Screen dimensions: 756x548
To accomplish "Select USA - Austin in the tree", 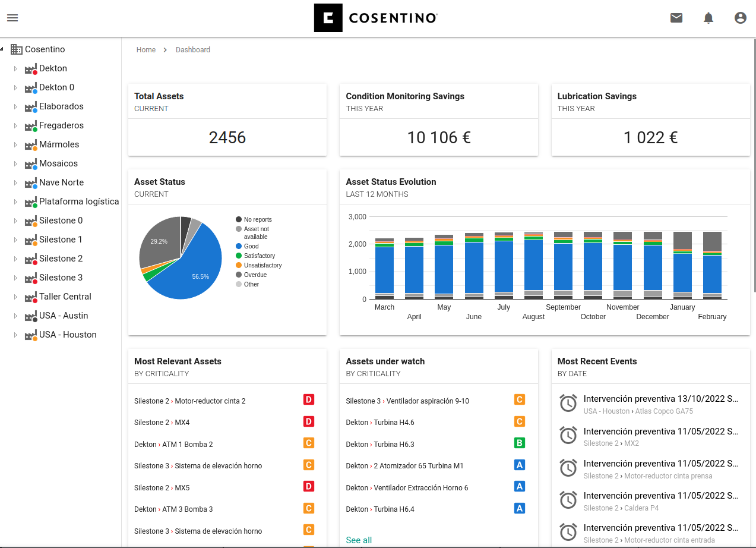I will click(64, 316).
